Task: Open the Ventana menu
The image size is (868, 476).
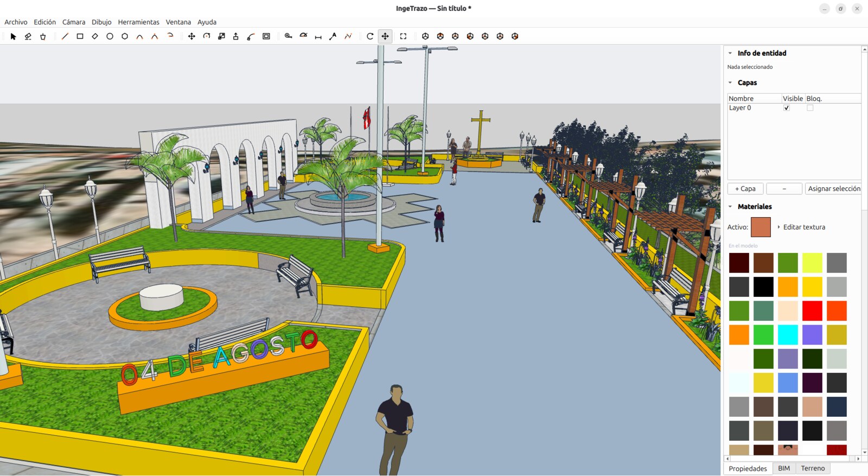Action: point(178,22)
